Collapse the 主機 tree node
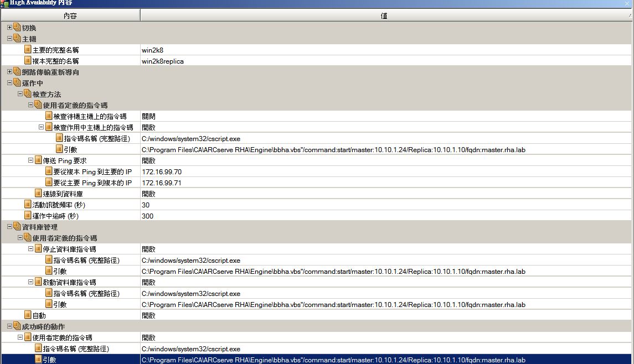The width and height of the screenshot is (634, 364). pyautogui.click(x=10, y=39)
